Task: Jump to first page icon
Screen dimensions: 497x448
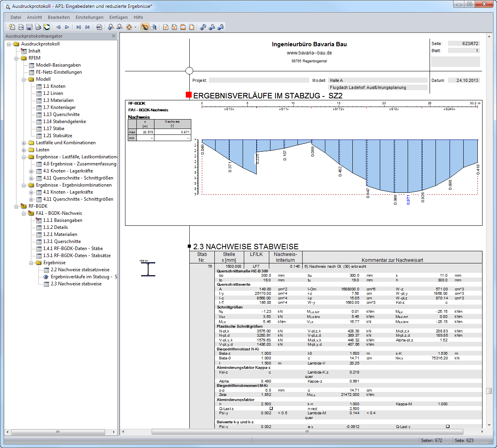Action: [79, 27]
